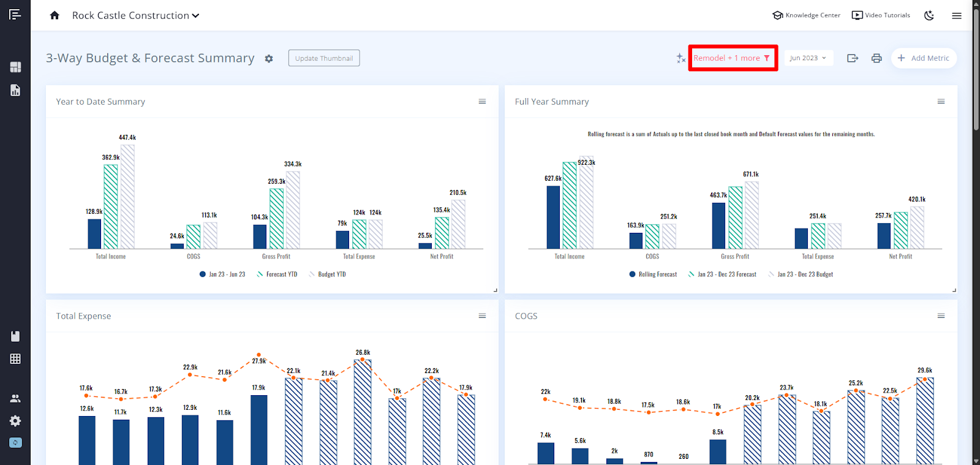Click the 27.9k point on Total Expense line

[259, 355]
